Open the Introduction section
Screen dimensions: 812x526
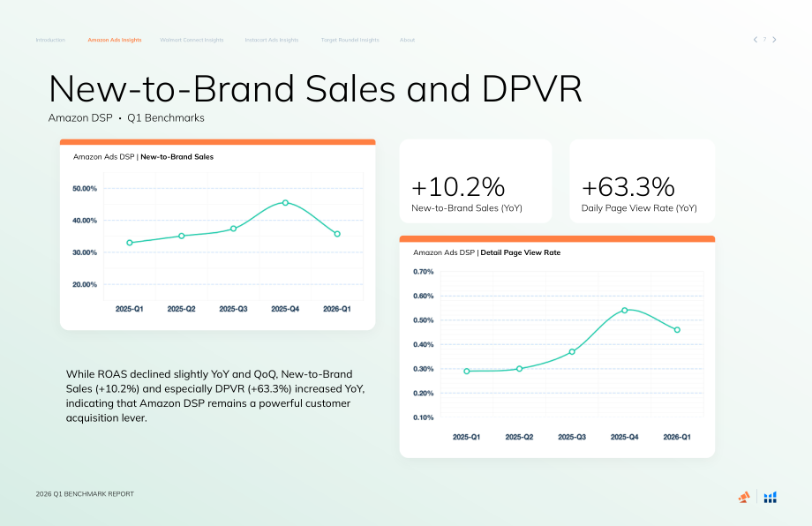point(50,40)
